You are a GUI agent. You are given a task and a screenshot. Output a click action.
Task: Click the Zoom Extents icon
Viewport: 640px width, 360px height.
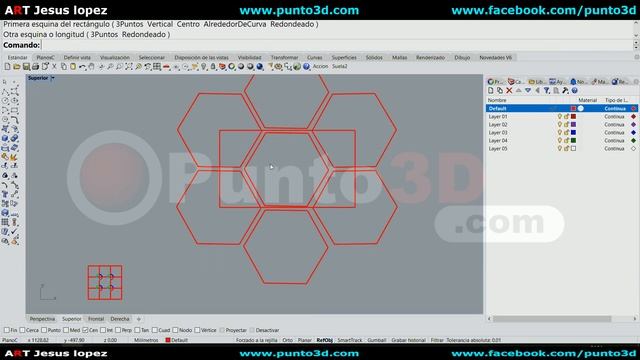129,67
